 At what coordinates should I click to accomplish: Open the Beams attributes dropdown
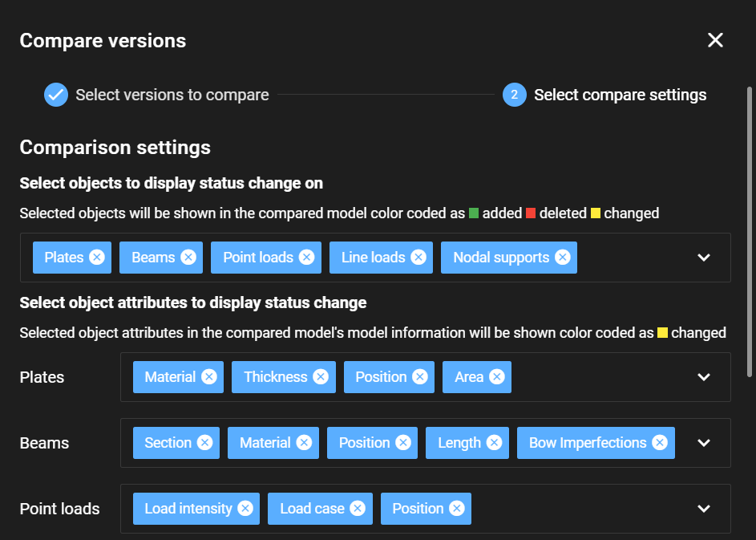tap(704, 443)
